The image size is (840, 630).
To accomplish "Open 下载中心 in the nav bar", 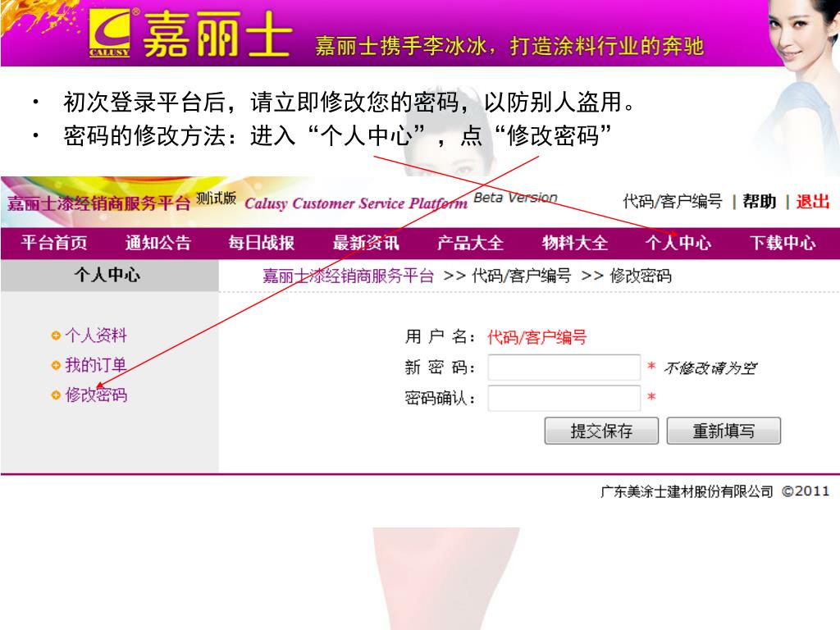I will [x=783, y=243].
